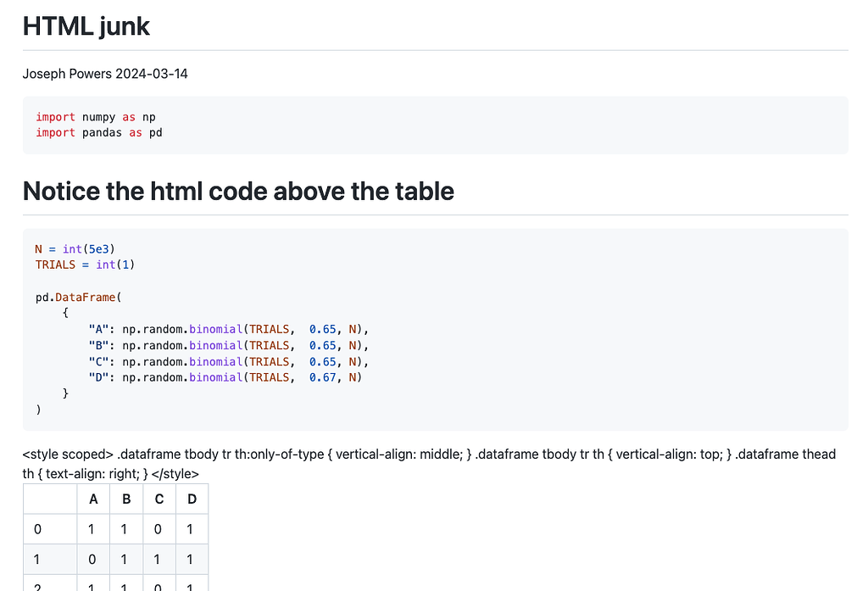Click the "import numpy as np" code line
This screenshot has height=591, width=868.
tap(95, 117)
